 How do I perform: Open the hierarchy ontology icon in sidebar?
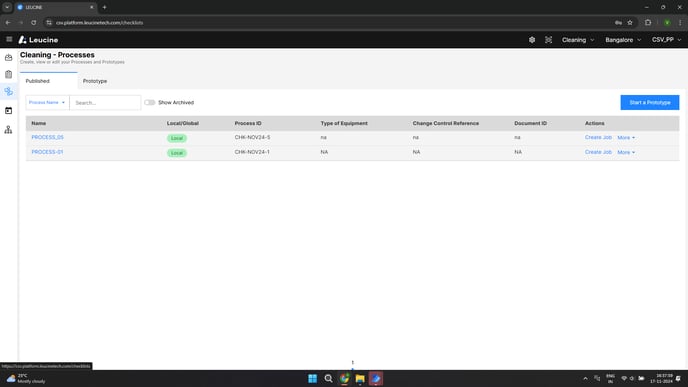tap(8, 129)
